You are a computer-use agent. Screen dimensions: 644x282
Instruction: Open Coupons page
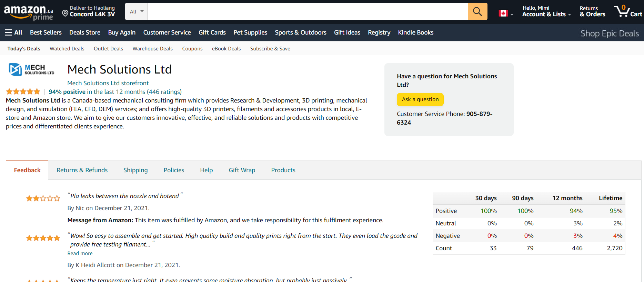(192, 49)
